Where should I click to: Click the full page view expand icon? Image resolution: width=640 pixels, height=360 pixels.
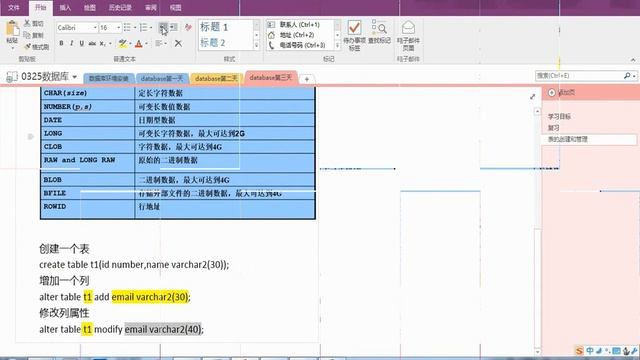click(532, 96)
